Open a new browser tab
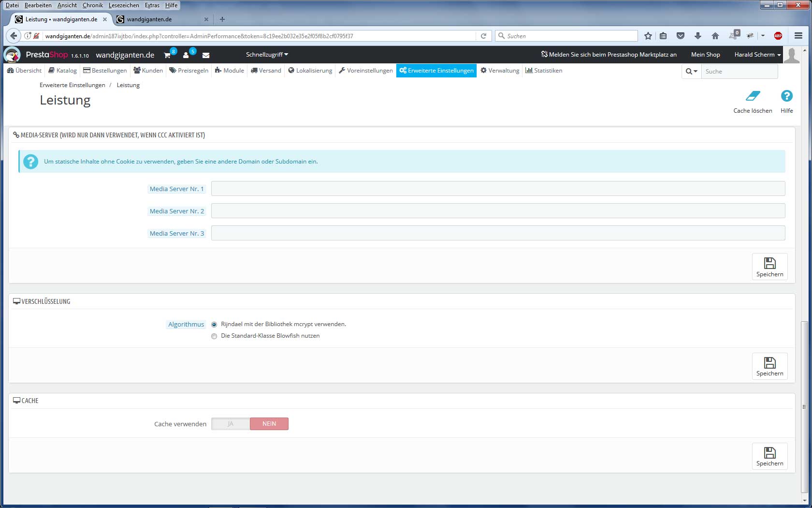Image resolution: width=812 pixels, height=508 pixels. (222, 19)
